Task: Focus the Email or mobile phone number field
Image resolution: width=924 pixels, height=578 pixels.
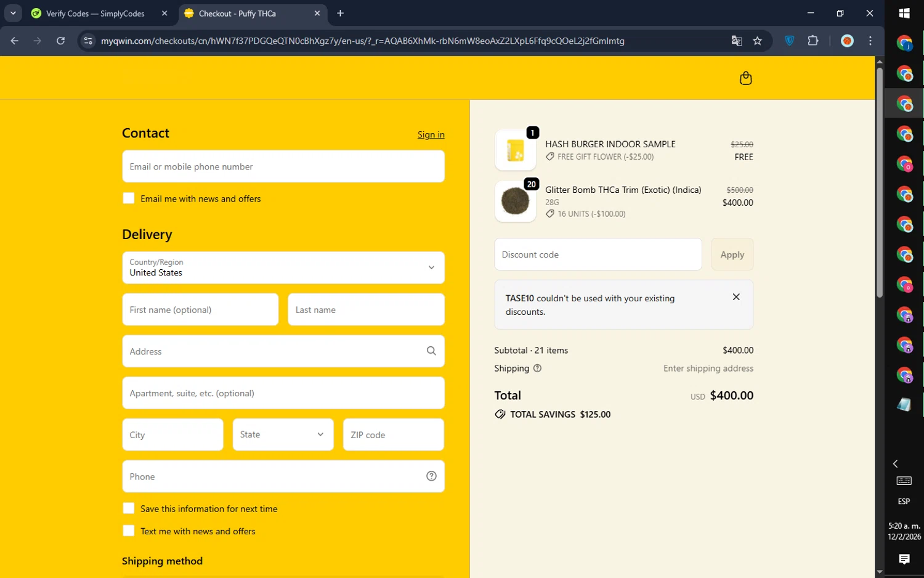Action: [283, 166]
